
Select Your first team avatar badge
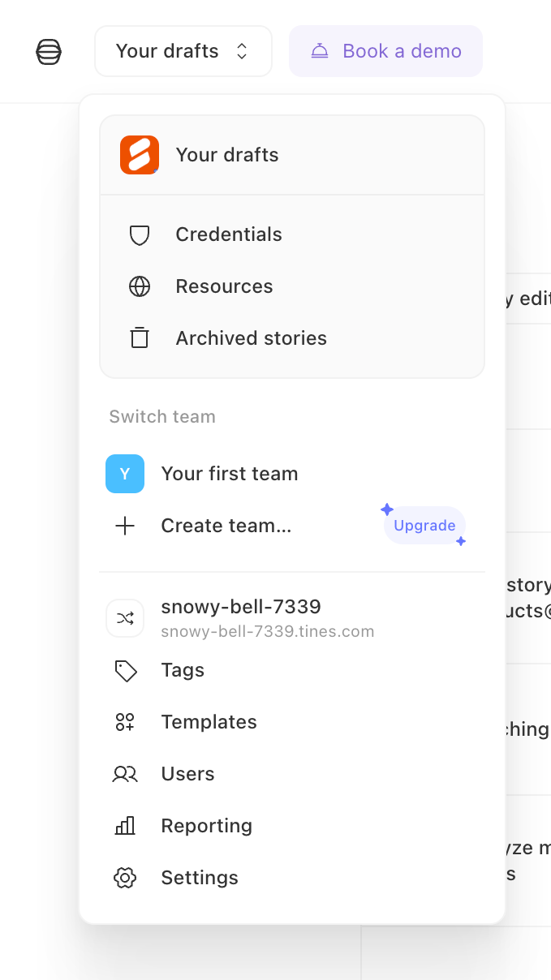(125, 473)
